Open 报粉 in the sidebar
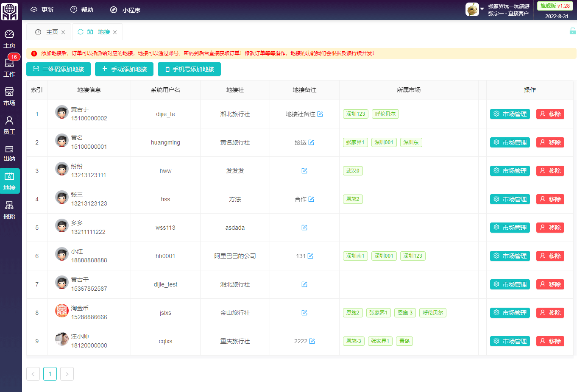 click(9, 210)
